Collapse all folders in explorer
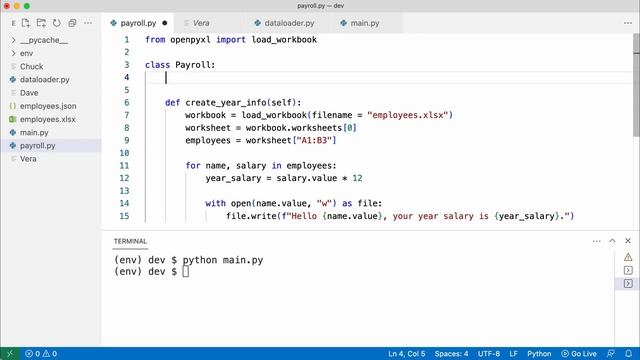640x360 pixels. coord(72,23)
